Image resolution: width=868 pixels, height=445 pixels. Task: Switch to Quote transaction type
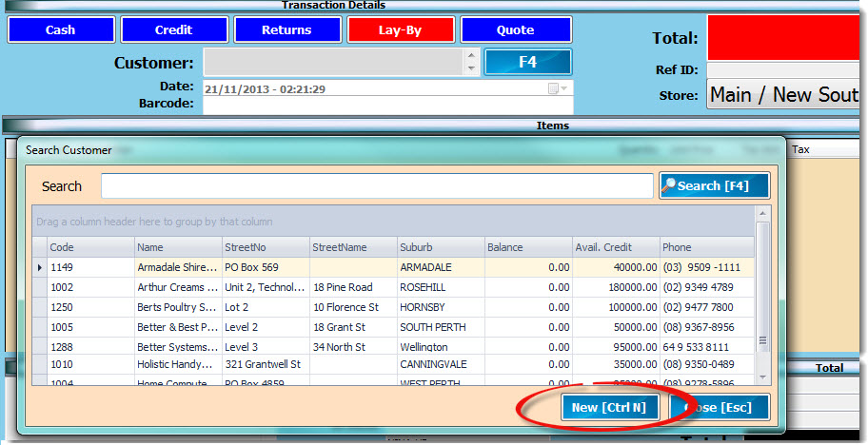516,29
